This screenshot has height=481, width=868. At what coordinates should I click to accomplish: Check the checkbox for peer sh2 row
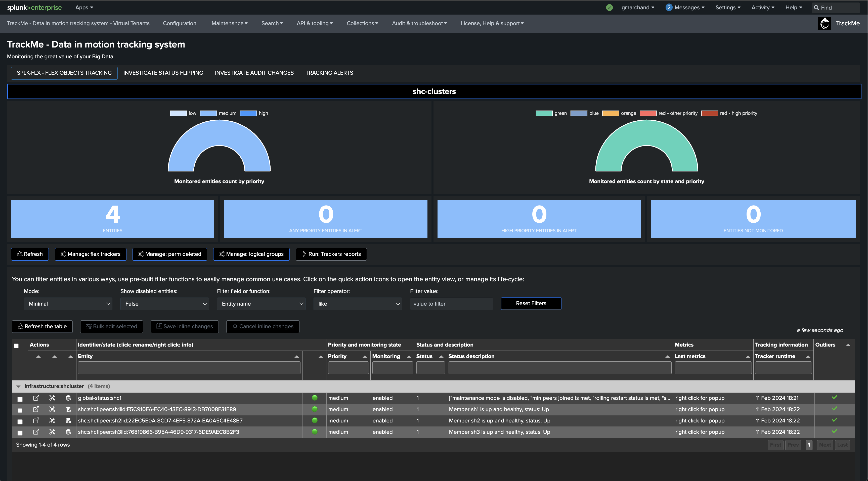pos(20,422)
